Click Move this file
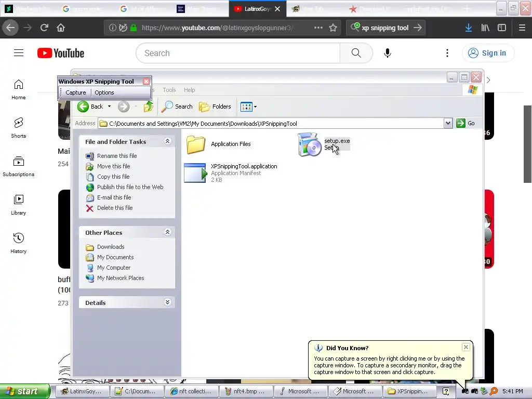The image size is (532, 399). pyautogui.click(x=113, y=166)
